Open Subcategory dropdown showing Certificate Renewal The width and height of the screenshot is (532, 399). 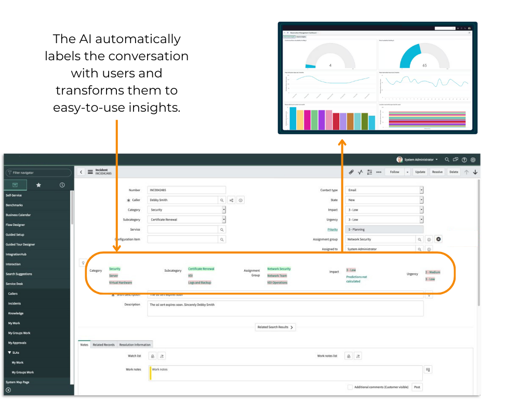[x=187, y=220]
